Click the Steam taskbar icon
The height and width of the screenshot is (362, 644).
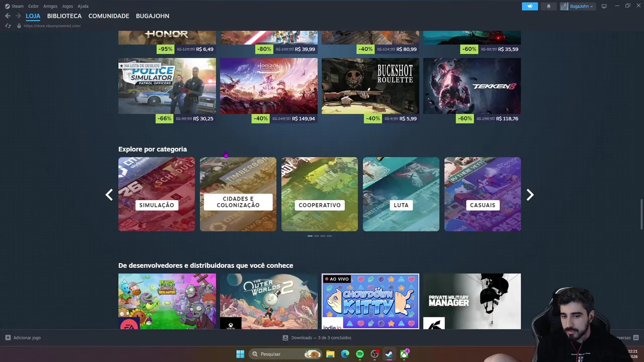[x=389, y=354]
